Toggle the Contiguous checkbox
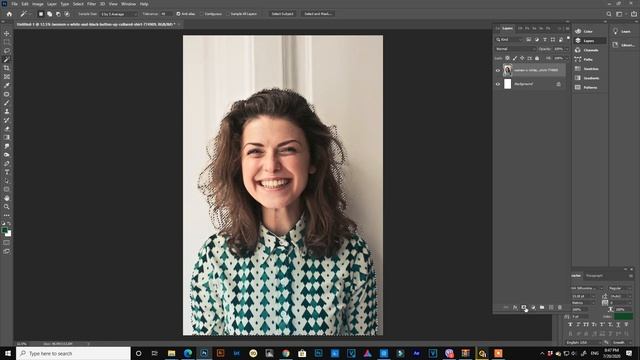This screenshot has width=640, height=360. (202, 14)
